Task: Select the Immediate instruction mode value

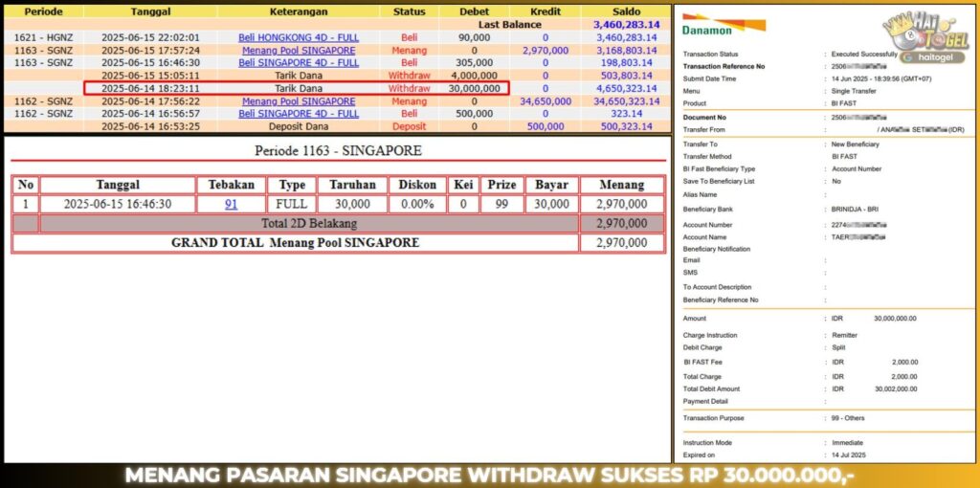Action: click(847, 442)
